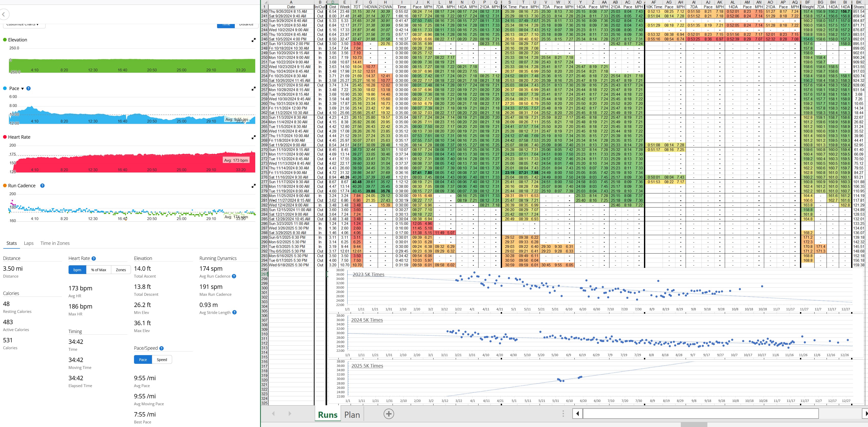This screenshot has height=427, width=868.
Task: Select the 10K Time header cell
Action: click(x=654, y=7)
